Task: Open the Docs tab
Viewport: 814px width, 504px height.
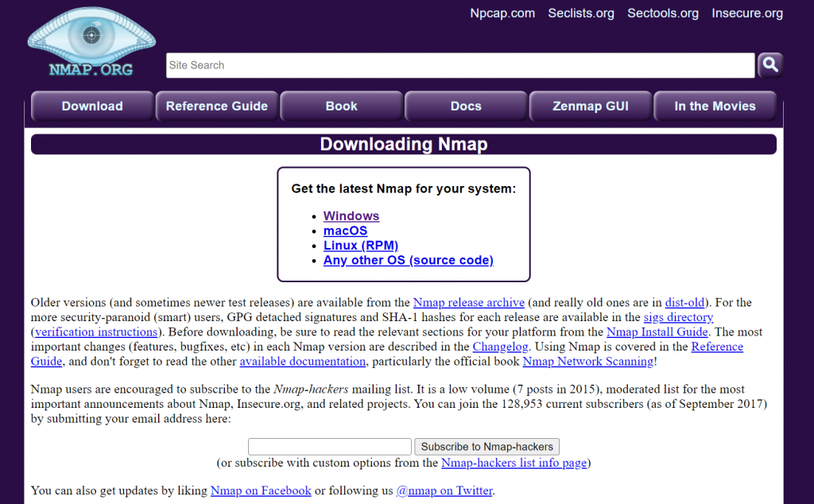Action: click(x=466, y=106)
